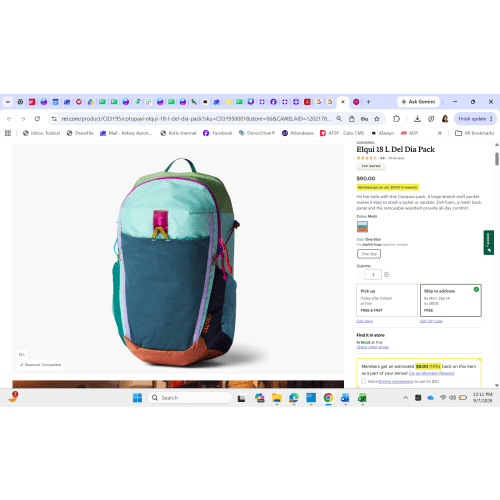Click the Feedback side tab
This screenshot has height=500, width=500.
(x=489, y=242)
